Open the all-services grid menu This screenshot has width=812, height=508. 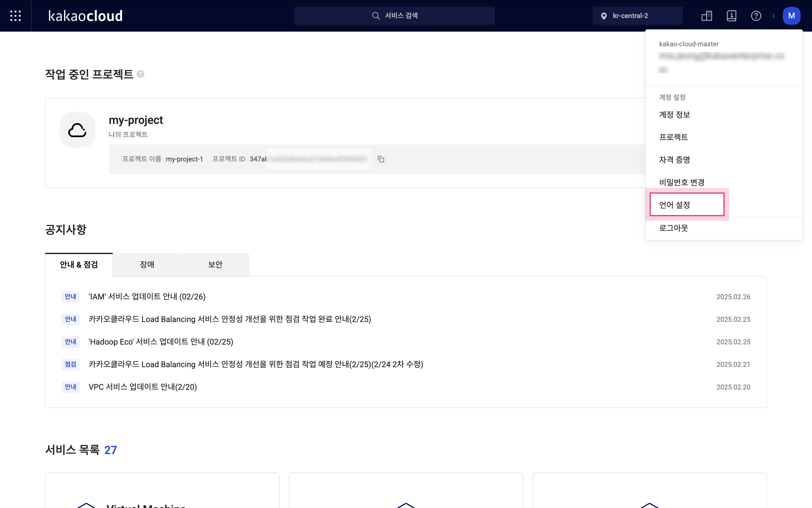click(16, 16)
